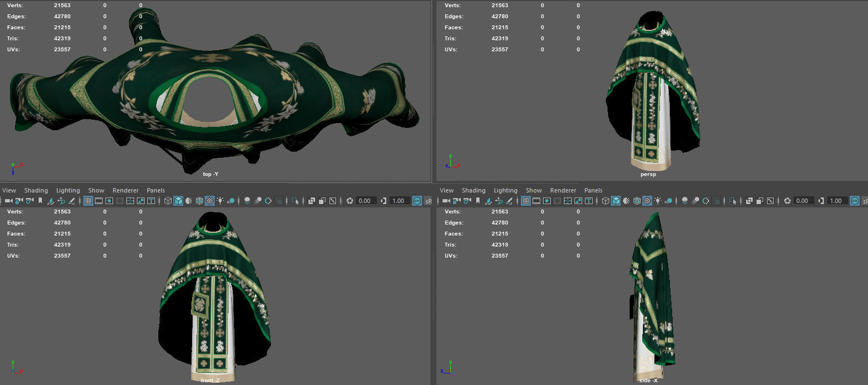Open Panels menu in front view panel

tap(156, 190)
